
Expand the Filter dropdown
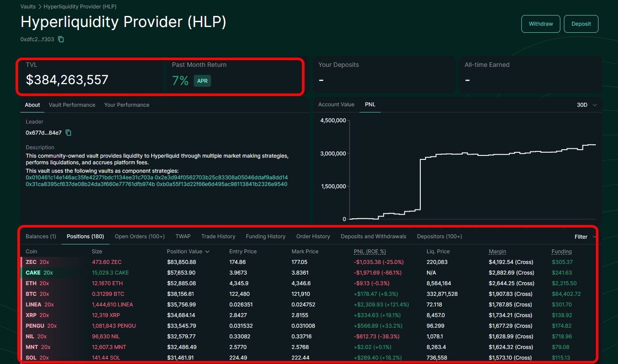585,237
